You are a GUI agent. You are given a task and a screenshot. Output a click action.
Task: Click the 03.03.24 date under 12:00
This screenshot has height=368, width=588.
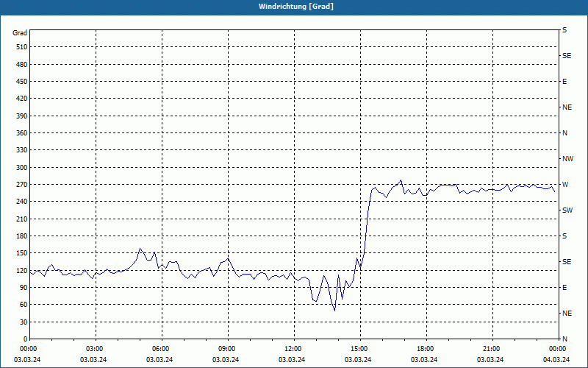click(292, 360)
